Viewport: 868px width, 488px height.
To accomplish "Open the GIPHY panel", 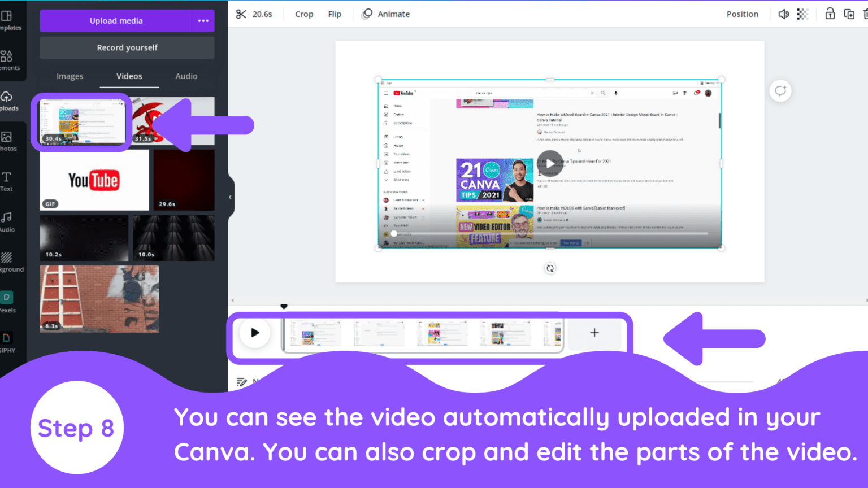I will [8, 341].
